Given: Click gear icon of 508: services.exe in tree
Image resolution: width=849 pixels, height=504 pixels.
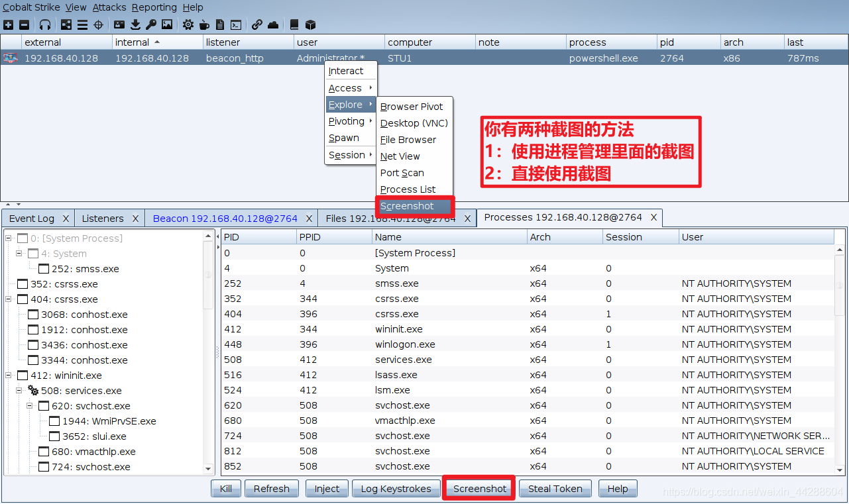Looking at the screenshot, I should tap(33, 391).
